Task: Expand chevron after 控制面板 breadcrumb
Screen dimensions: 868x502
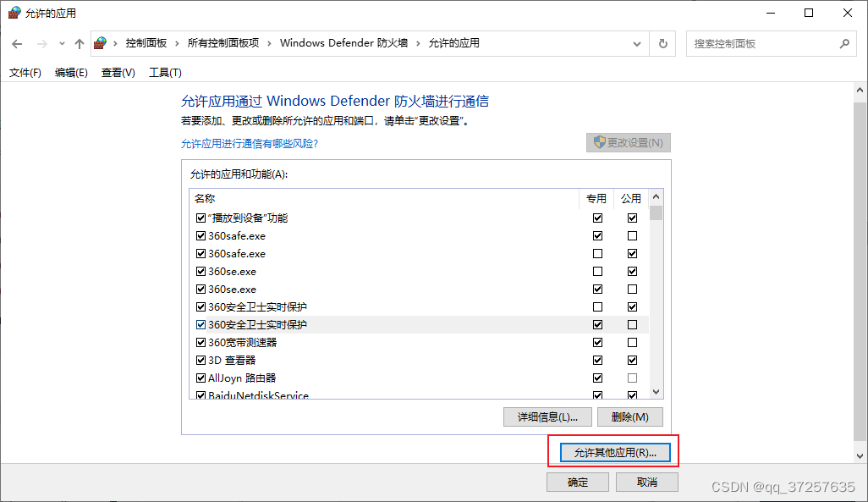Action: click(177, 43)
